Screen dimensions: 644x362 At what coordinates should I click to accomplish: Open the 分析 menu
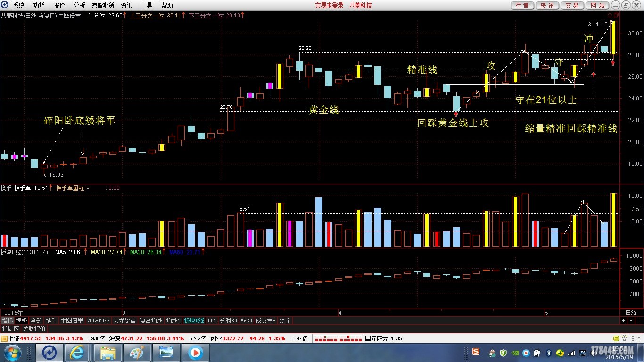pos(80,5)
